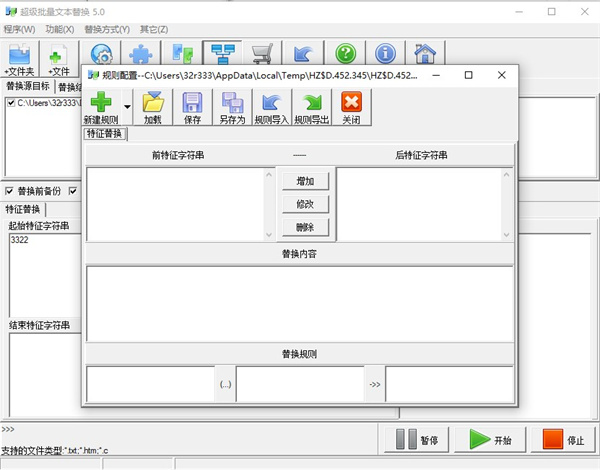Toggle the 替换前备份 checkbox
Viewport: 600px width, 470px height.
click(10, 190)
